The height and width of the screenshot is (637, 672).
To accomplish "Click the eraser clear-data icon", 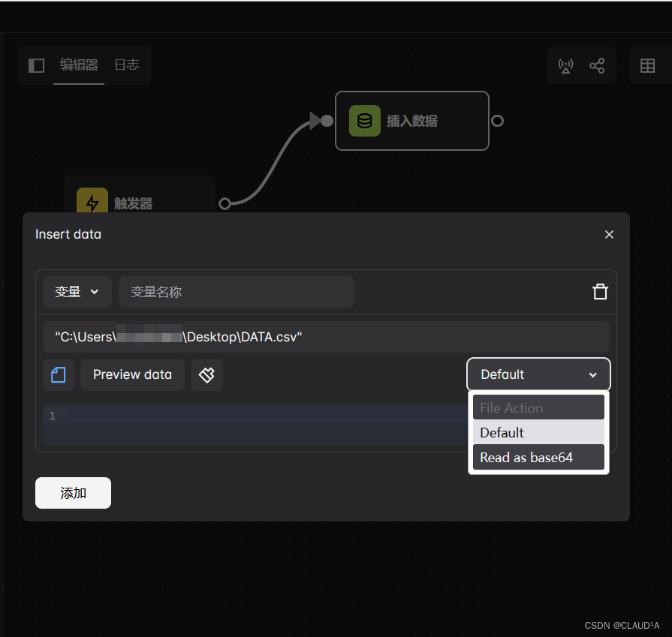I will (206, 374).
